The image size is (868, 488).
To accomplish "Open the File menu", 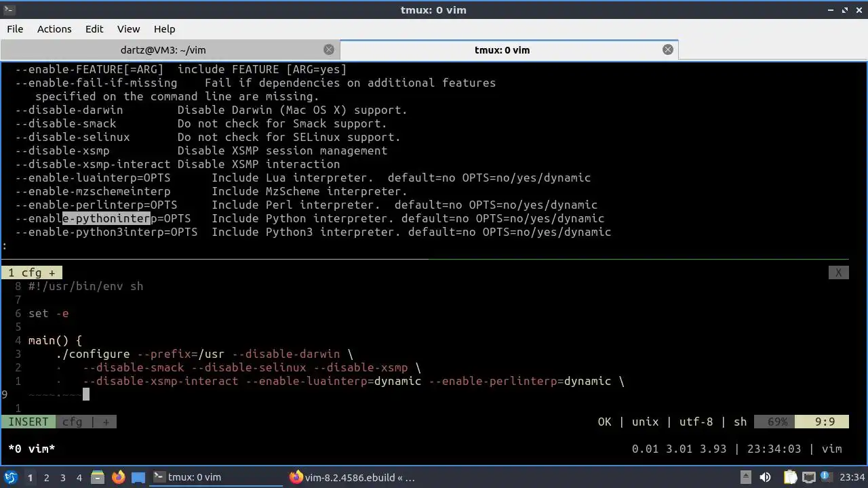I will click(15, 29).
